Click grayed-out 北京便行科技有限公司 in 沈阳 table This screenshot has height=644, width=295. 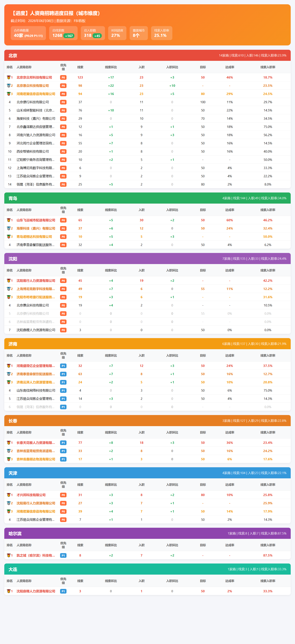pos(33,314)
